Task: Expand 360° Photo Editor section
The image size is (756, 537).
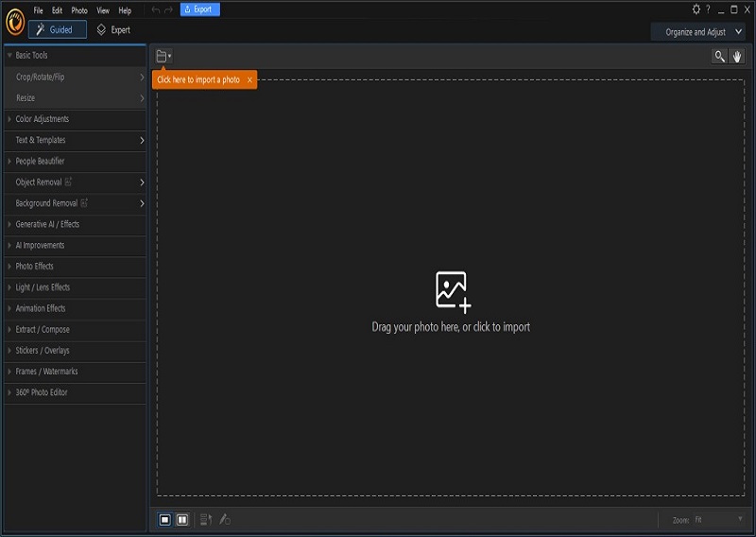Action: [x=76, y=392]
